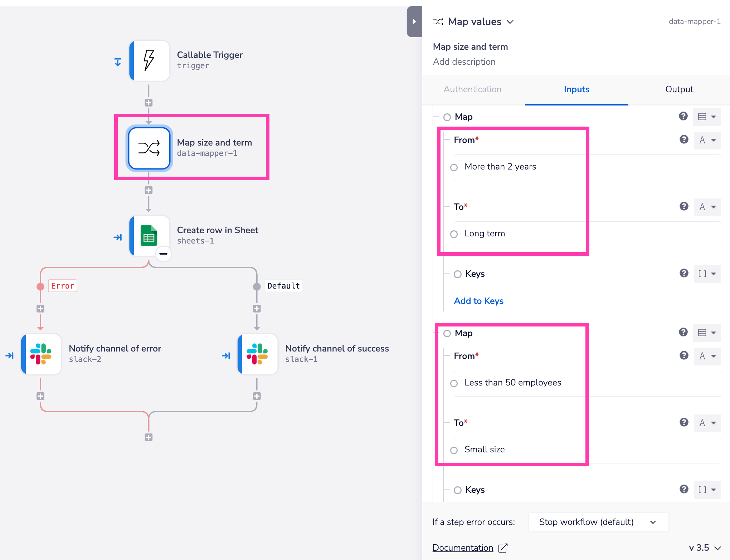Open the help icon next to the Map field
This screenshot has width=730, height=560.
683,117
